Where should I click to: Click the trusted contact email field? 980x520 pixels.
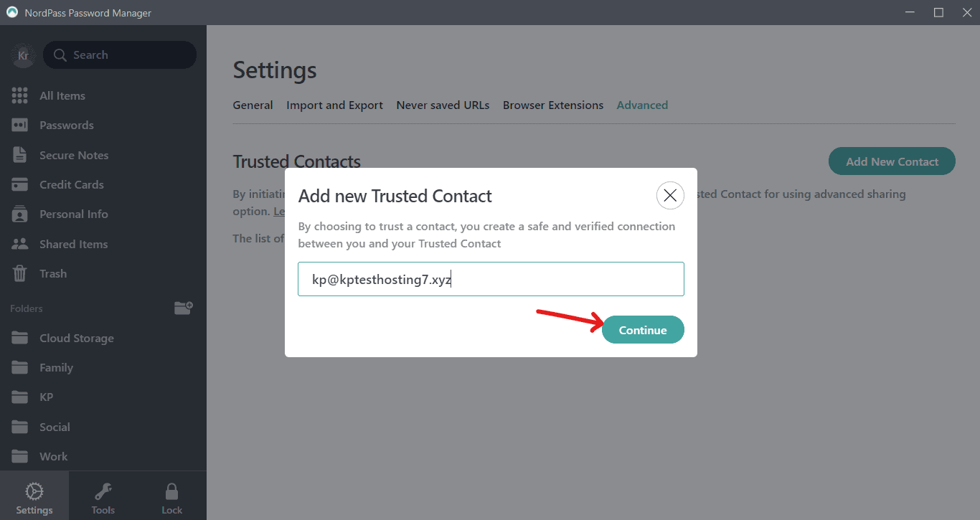491,279
